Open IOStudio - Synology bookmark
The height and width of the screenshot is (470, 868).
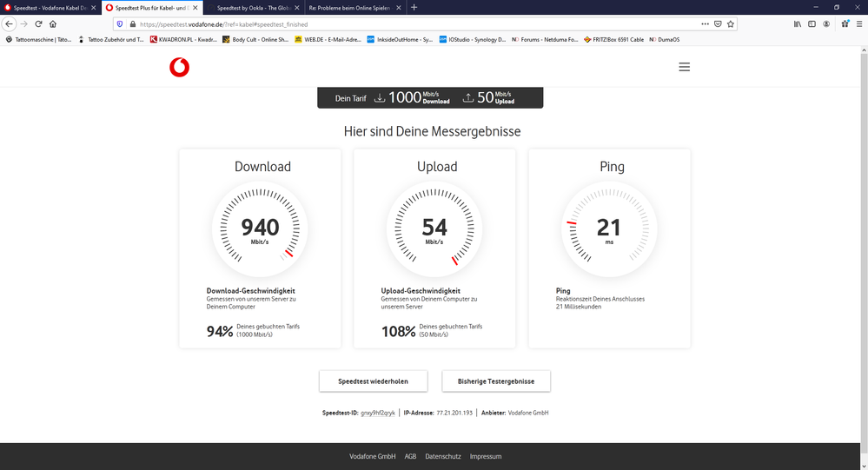click(x=472, y=39)
